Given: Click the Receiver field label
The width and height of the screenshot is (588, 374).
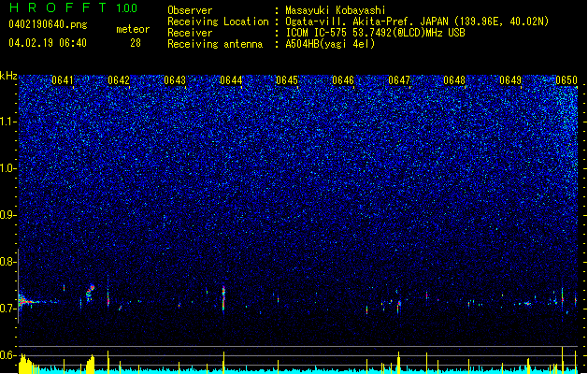Looking at the screenshot, I should [x=190, y=33].
